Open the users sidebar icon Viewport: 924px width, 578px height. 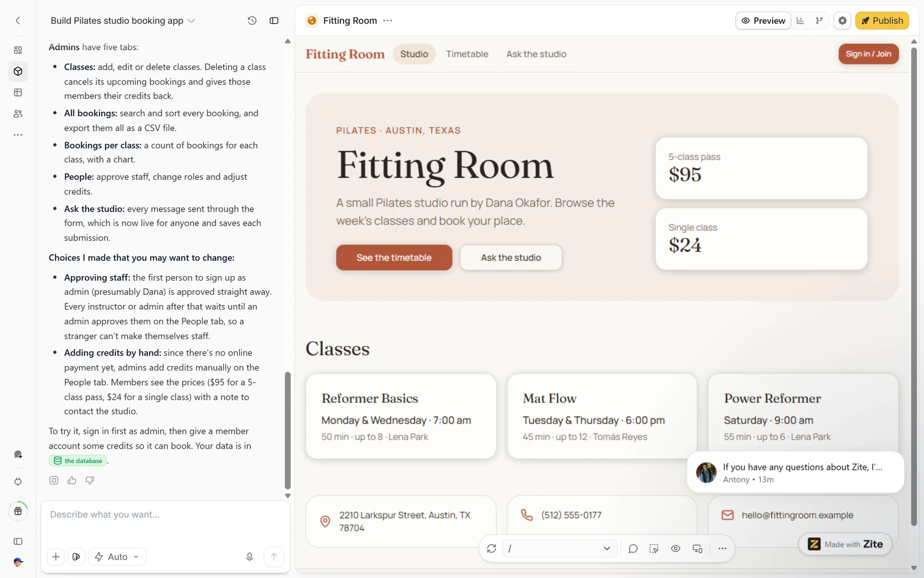18,114
